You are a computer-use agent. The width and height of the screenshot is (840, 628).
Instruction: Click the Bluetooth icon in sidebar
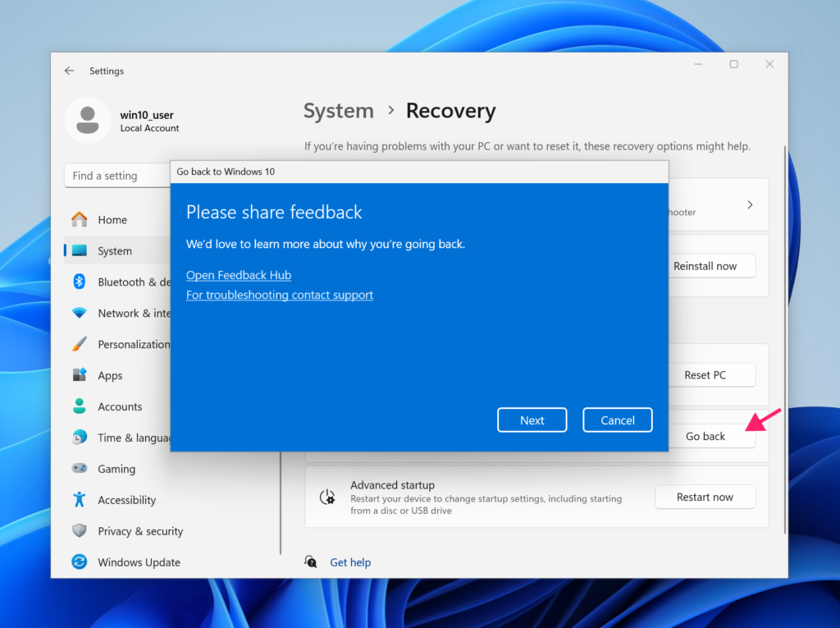click(80, 282)
